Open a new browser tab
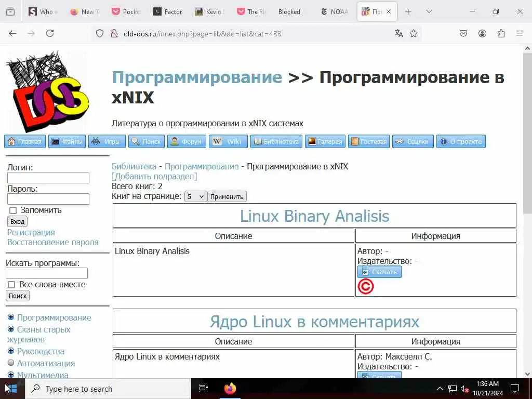 pyautogui.click(x=408, y=11)
